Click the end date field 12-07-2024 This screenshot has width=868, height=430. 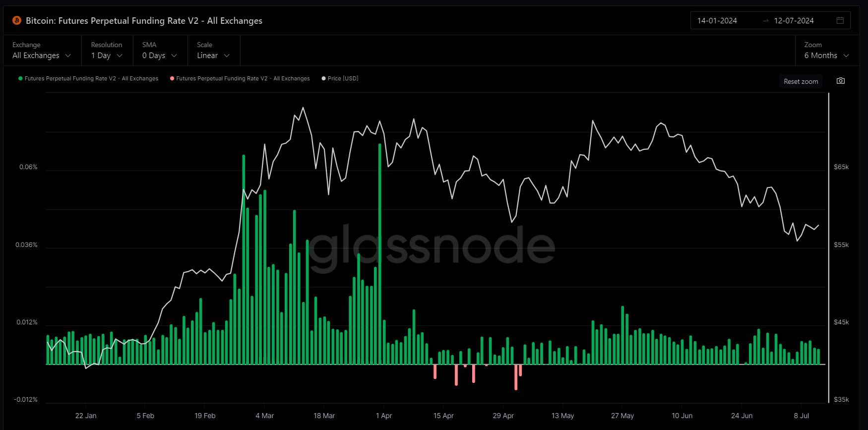(794, 21)
